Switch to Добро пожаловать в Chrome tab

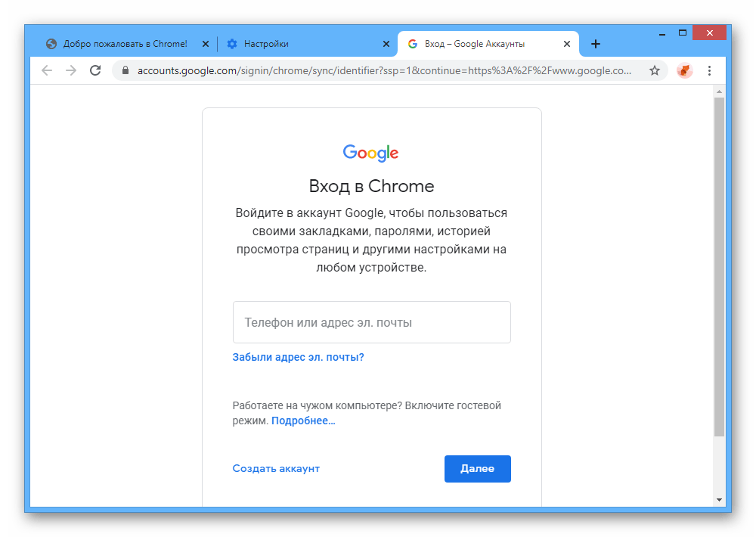tap(121, 44)
